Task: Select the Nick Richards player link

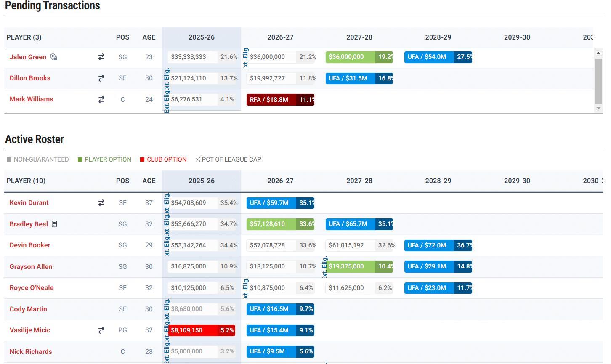Action: coord(31,351)
